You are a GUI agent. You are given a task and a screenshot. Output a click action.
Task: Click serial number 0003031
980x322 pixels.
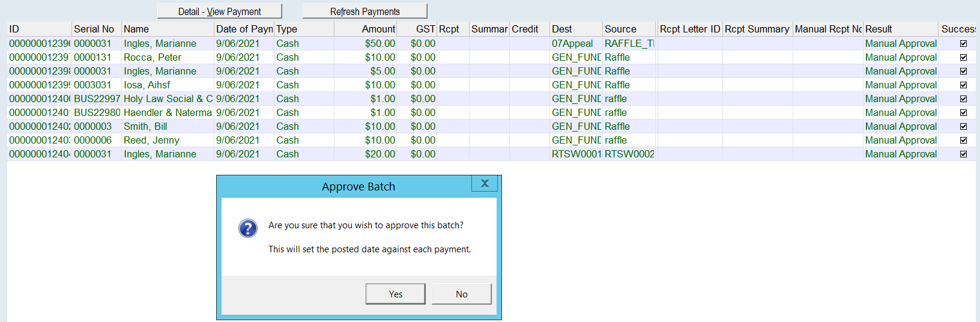pyautogui.click(x=97, y=85)
